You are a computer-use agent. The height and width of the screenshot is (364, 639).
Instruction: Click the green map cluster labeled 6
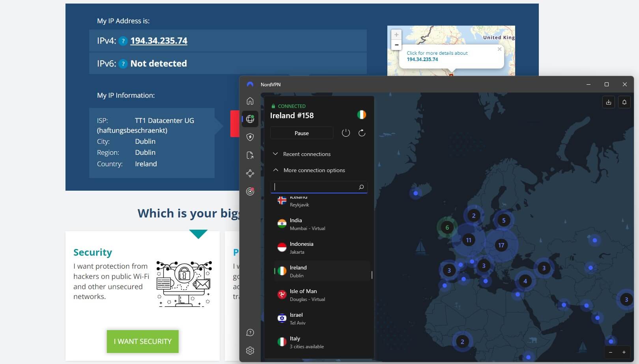447,227
